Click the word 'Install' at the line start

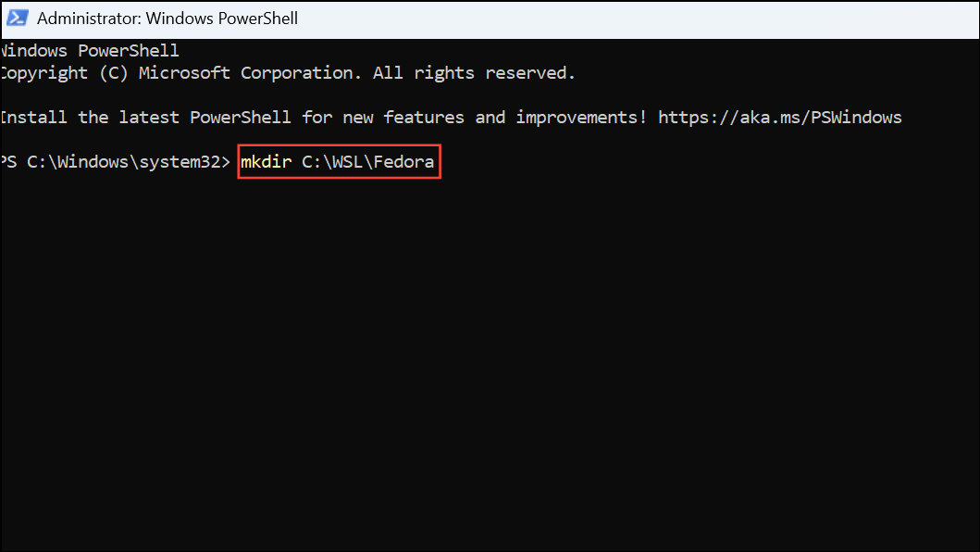(x=33, y=117)
